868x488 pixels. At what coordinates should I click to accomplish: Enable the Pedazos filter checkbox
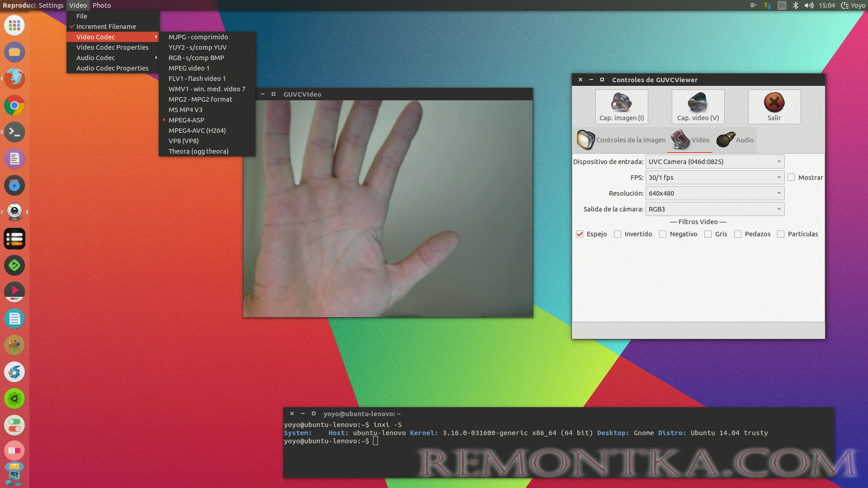(738, 234)
